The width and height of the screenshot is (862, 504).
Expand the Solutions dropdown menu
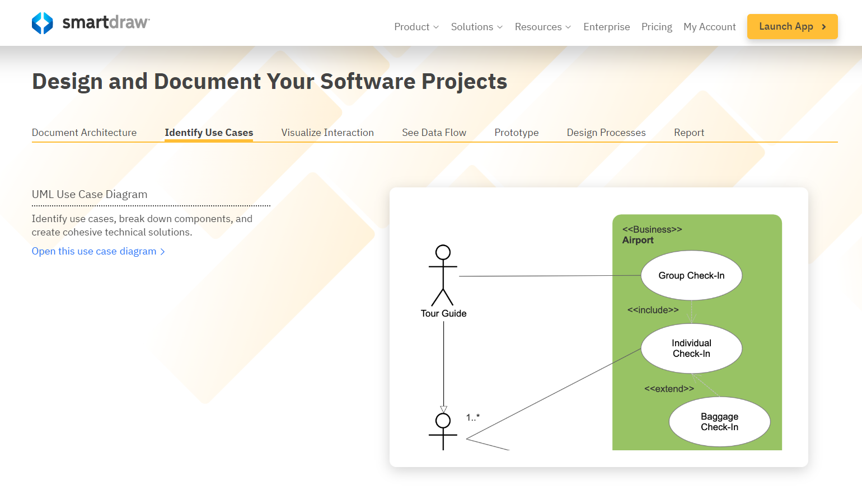(477, 27)
